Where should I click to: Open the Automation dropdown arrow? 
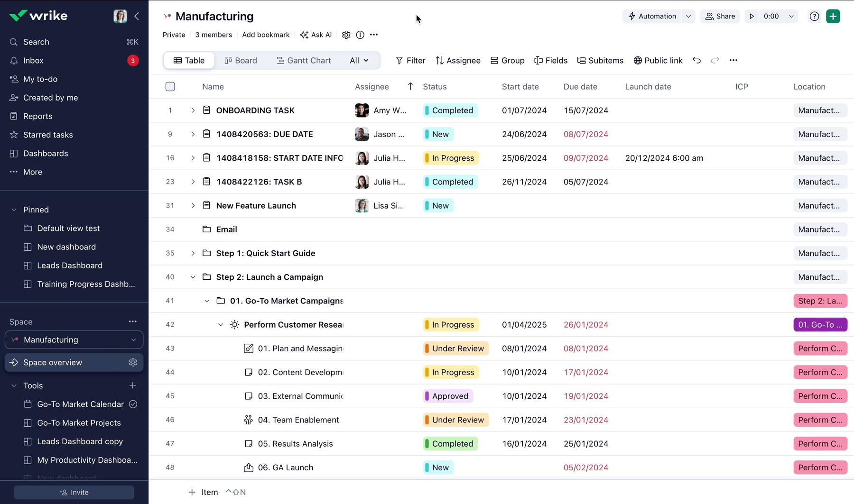(x=688, y=16)
